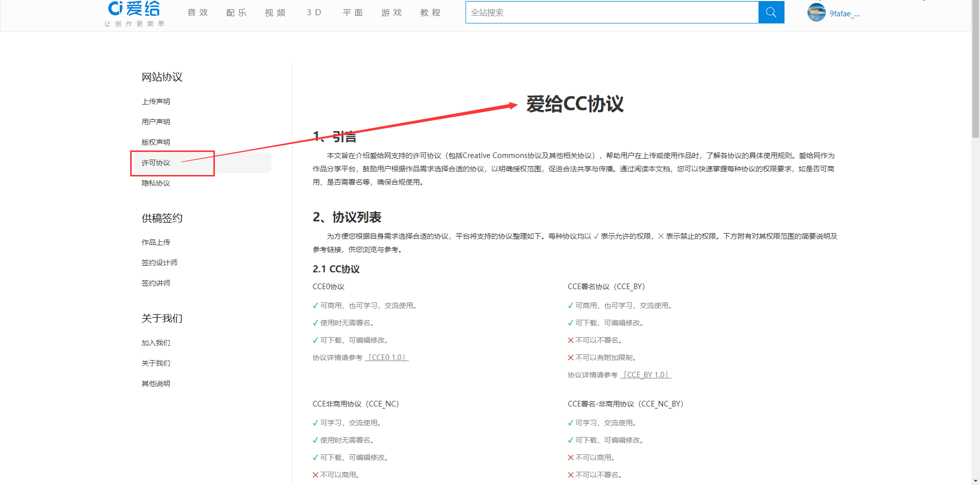Viewport: 980px width, 485px height.
Task: Open the 游戏 navigation menu
Action: click(391, 13)
